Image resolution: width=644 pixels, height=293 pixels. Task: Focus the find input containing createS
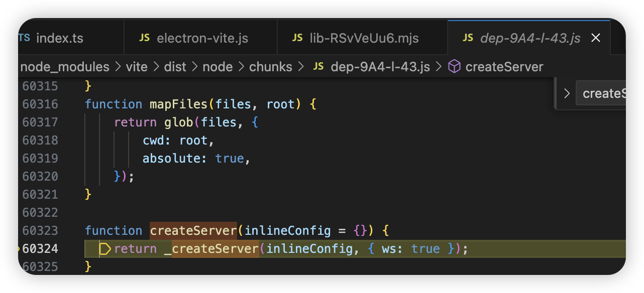(x=601, y=93)
